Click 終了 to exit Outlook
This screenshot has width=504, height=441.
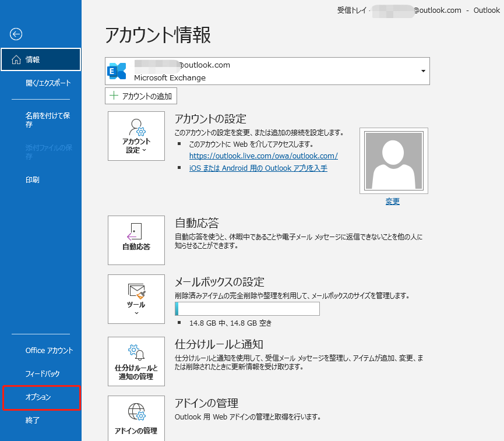click(x=33, y=420)
